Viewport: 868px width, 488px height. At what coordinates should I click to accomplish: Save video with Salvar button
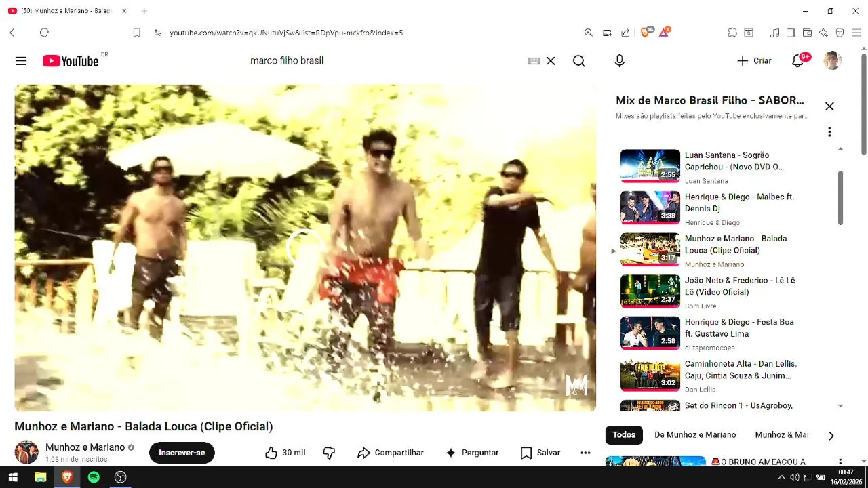click(x=540, y=453)
